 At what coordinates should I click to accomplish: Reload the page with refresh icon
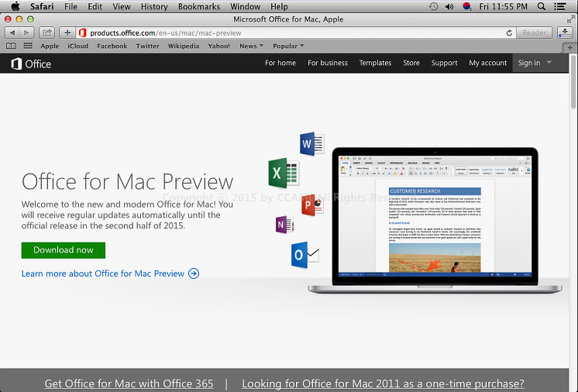pyautogui.click(x=509, y=33)
